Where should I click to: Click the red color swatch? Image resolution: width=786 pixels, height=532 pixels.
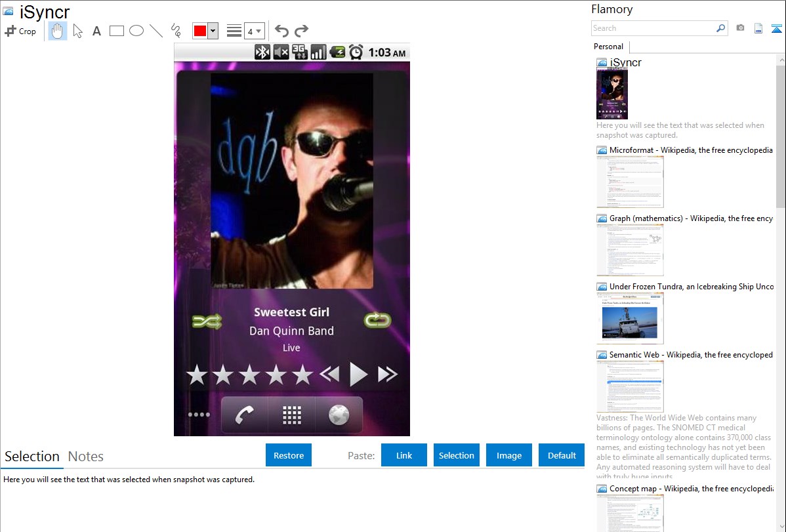coord(200,31)
